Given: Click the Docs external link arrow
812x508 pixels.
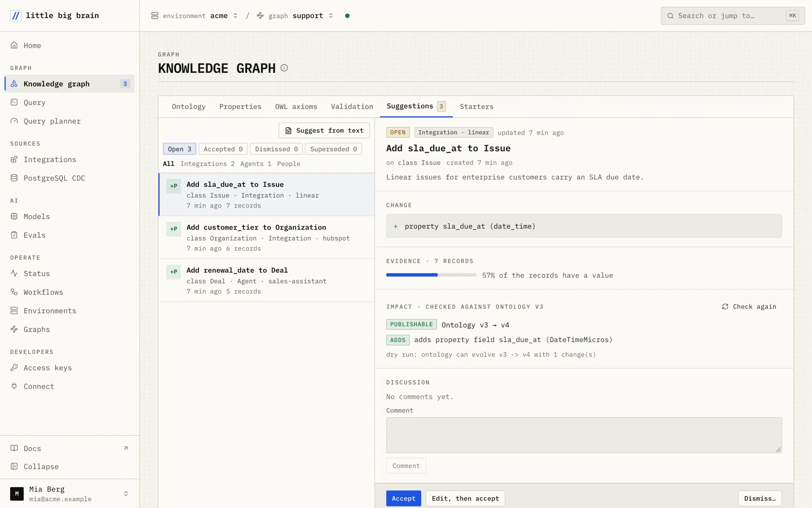Looking at the screenshot, I should pos(126,448).
